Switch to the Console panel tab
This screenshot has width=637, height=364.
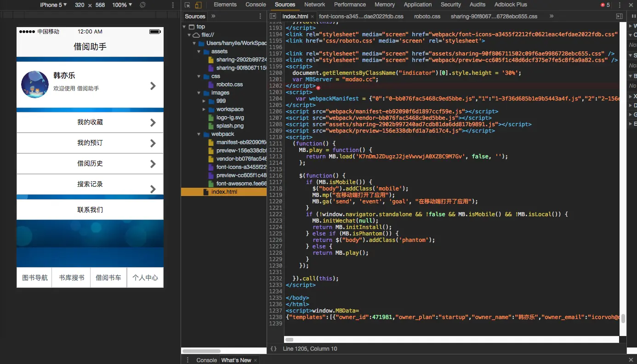[256, 5]
